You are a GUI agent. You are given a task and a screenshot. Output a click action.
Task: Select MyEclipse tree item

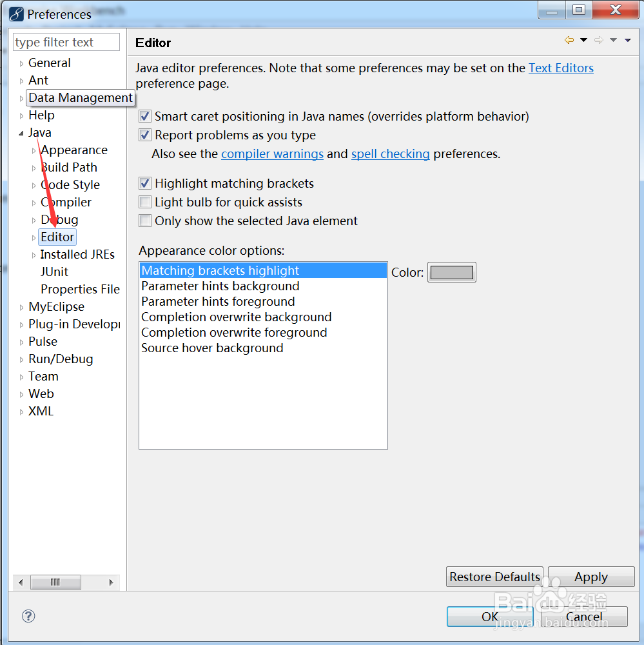(x=56, y=307)
